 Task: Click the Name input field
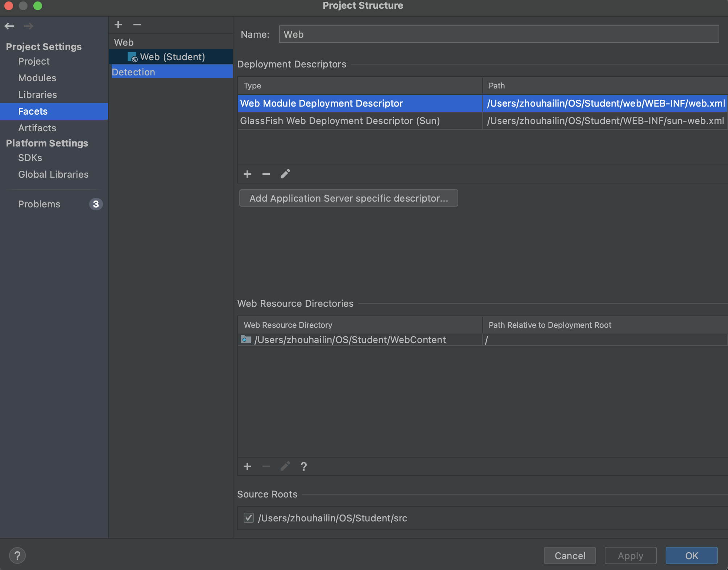click(x=499, y=34)
